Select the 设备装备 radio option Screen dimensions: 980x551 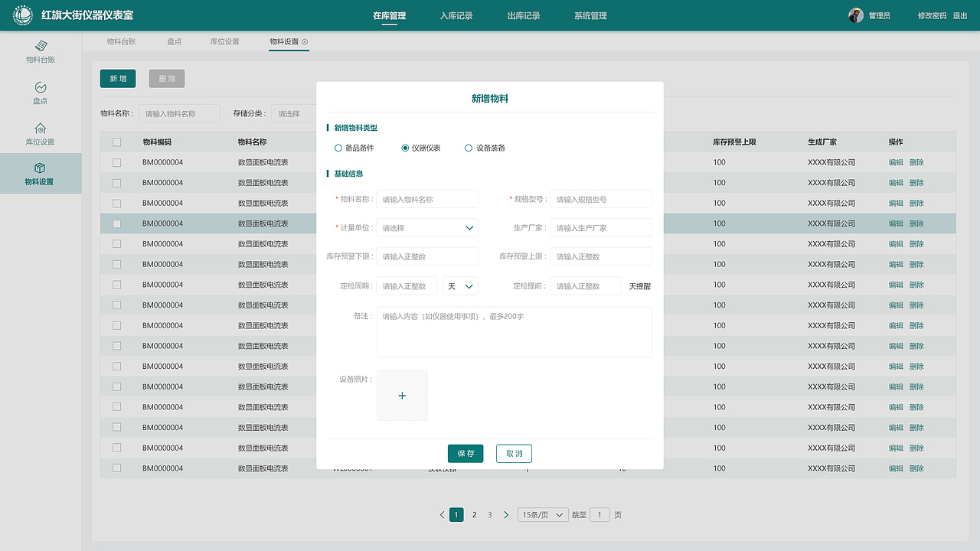469,148
